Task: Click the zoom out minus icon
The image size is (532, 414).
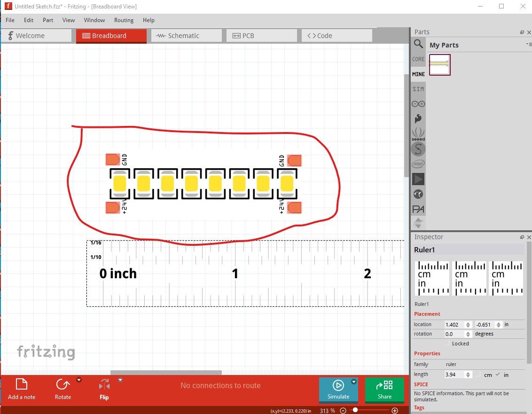Action: (x=343, y=411)
